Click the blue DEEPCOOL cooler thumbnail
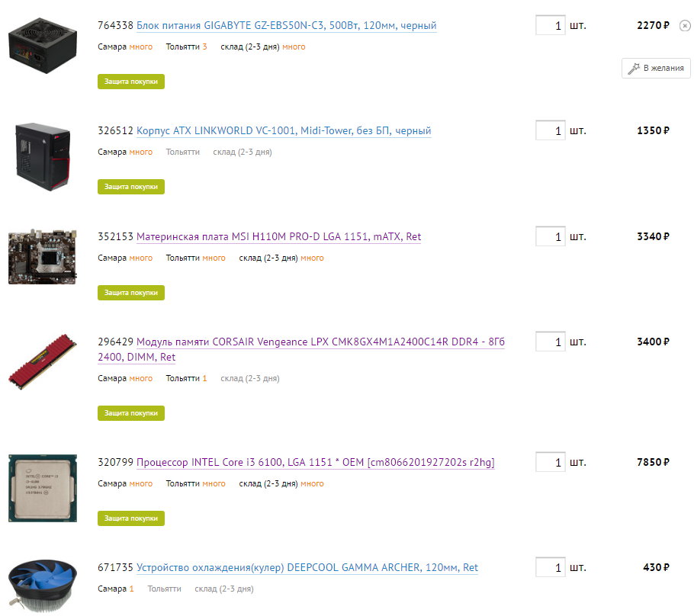Screen dimensions: 694x616 [x=43, y=587]
